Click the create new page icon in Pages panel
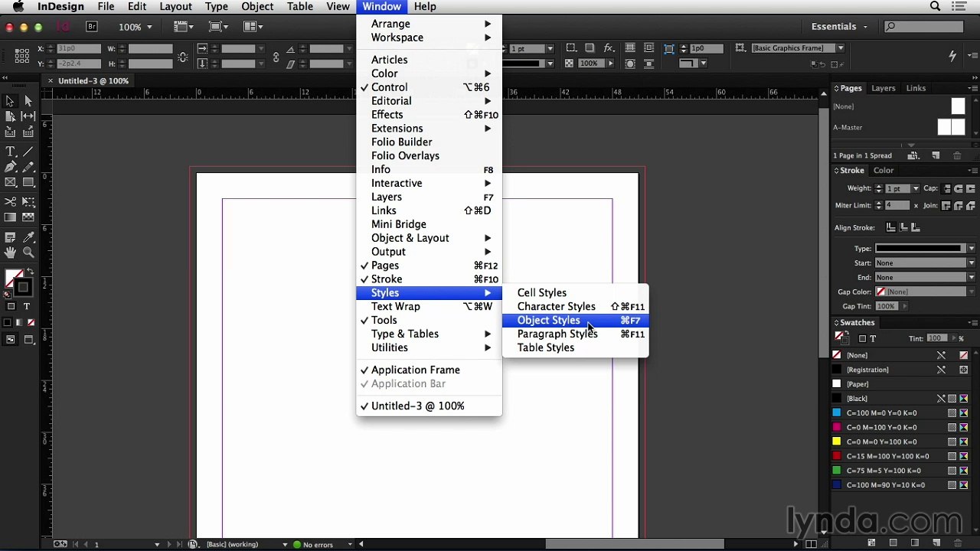 [936, 155]
